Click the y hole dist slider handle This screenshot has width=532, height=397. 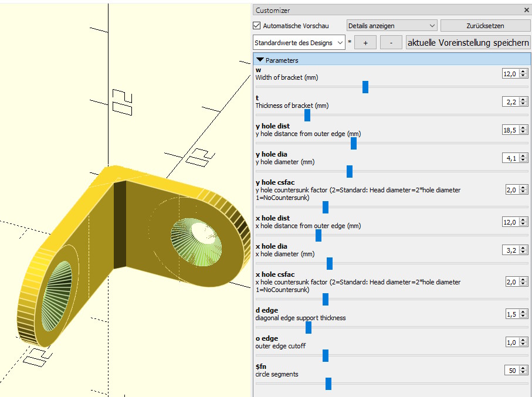coord(354,143)
